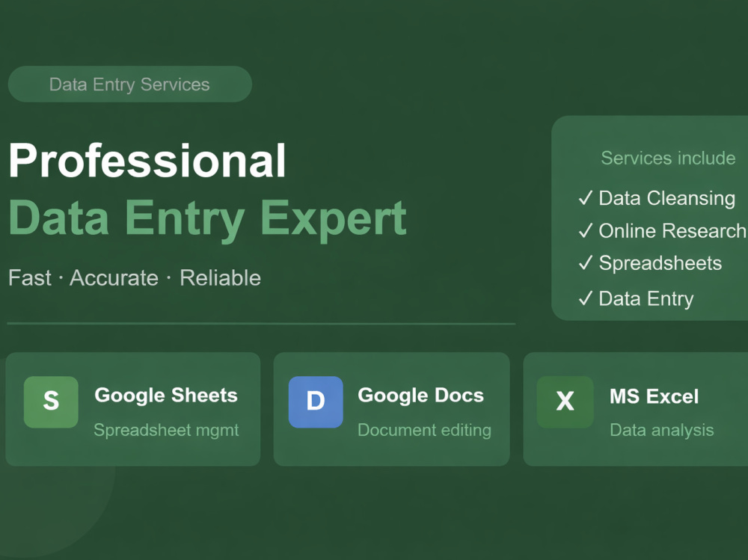Click the blue D Google Docs icon
The width and height of the screenshot is (748, 560).
point(316,401)
